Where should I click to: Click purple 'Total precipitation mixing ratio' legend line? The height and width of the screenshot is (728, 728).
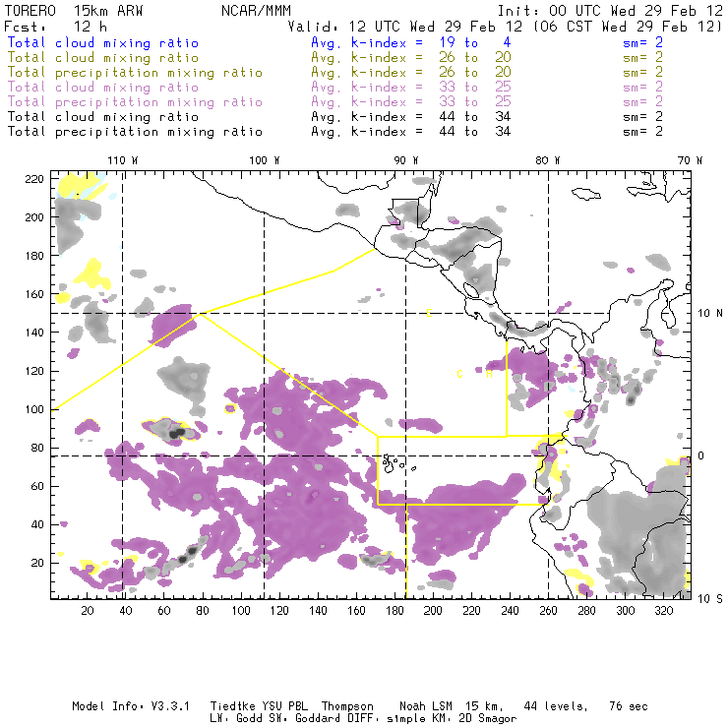point(135,102)
